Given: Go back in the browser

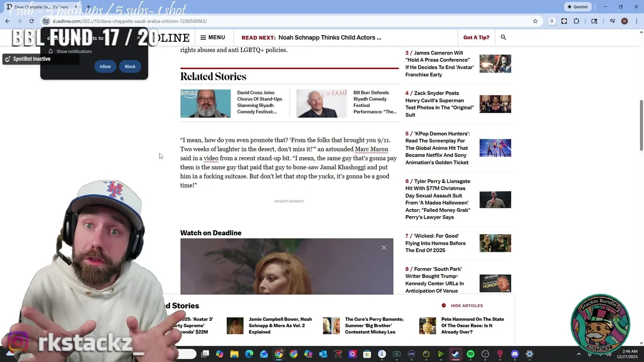Looking at the screenshot, I should click(x=8, y=21).
